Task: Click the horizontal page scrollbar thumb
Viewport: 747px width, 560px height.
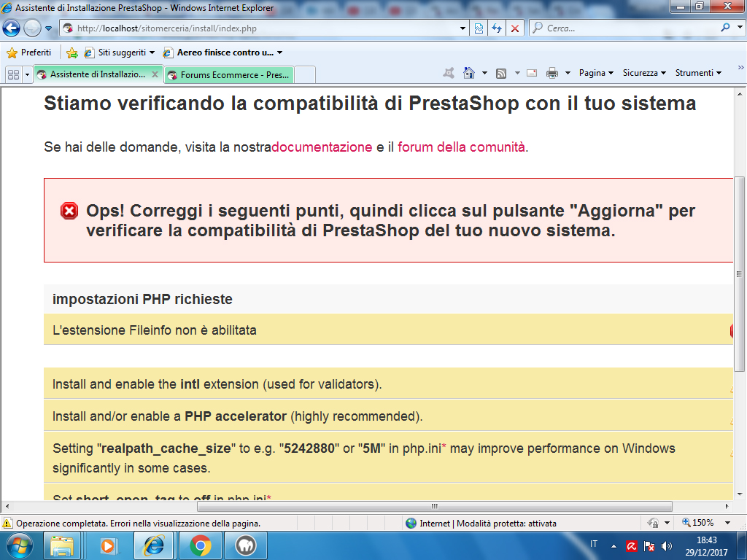Action: [x=435, y=506]
